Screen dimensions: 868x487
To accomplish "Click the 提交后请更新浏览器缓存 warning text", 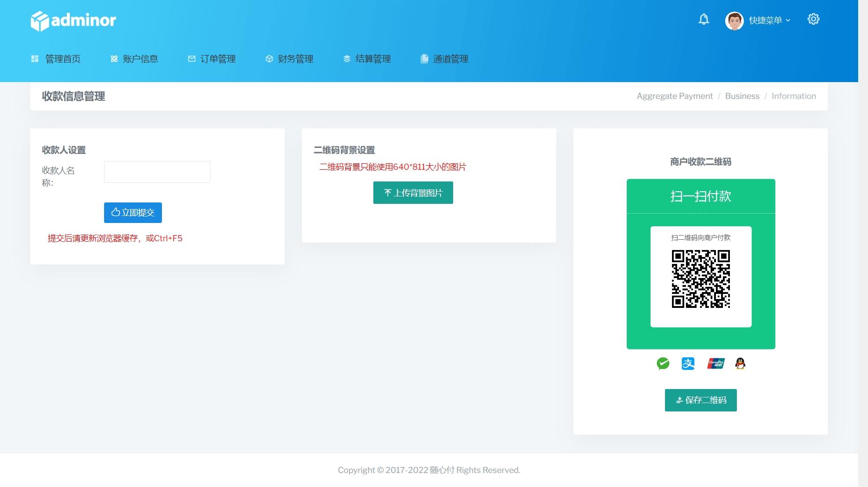I will tap(115, 238).
